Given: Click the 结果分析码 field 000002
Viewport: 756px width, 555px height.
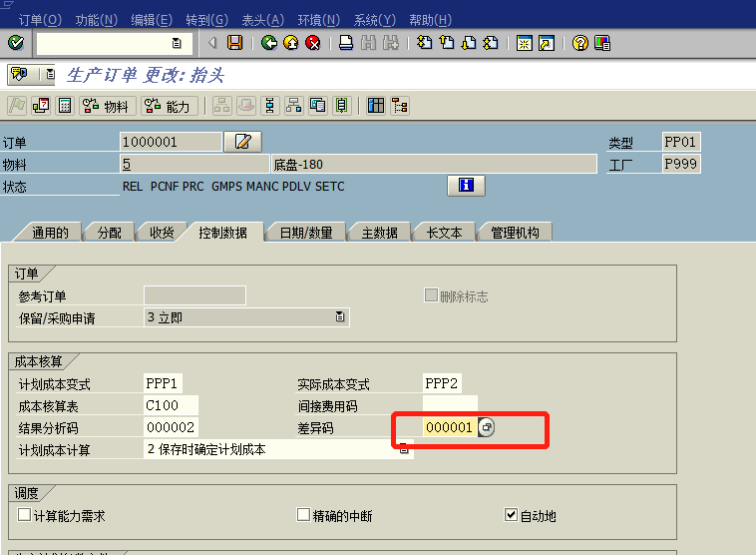Looking at the screenshot, I should (x=171, y=427).
